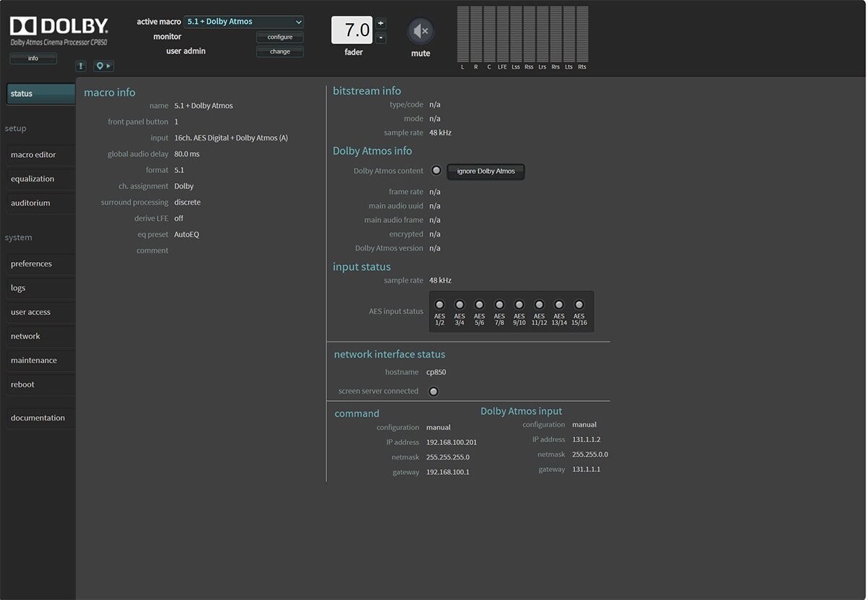This screenshot has width=868, height=600.
Task: Click ignore Dolby Atmos button
Action: pyautogui.click(x=486, y=172)
